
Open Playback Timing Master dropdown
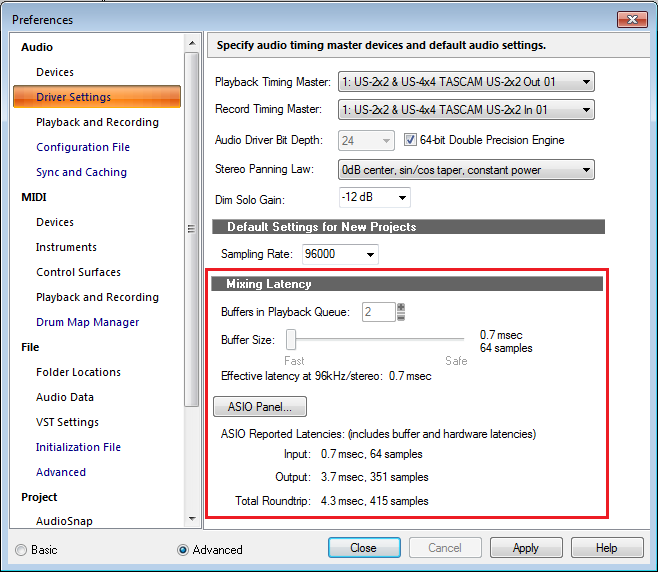tap(466, 82)
